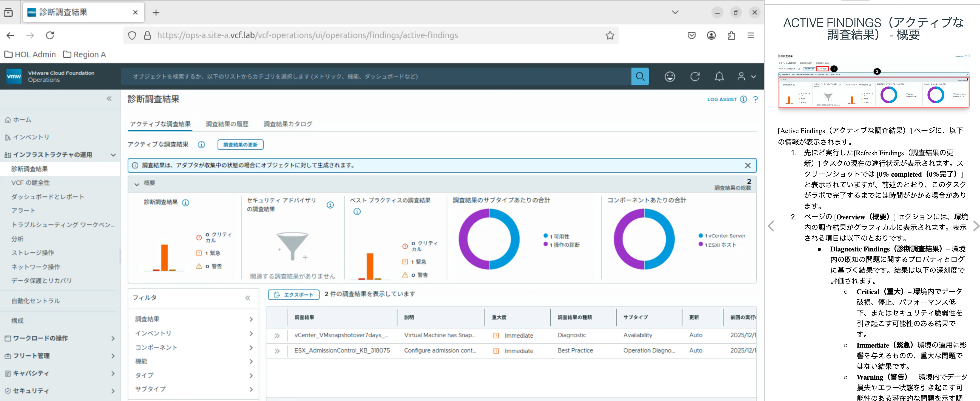Switch to 調査結果の履歴 tab
This screenshot has height=401, width=980.
tap(227, 124)
